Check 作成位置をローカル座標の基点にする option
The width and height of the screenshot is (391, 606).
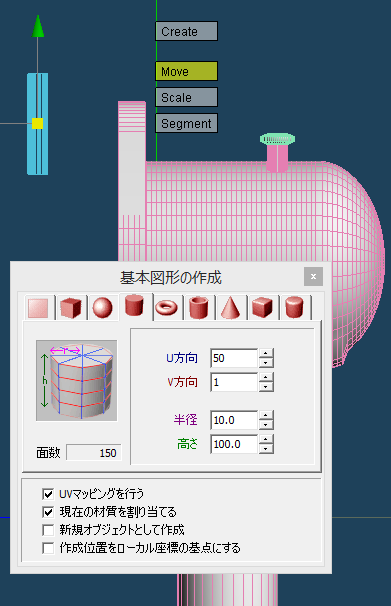48,548
